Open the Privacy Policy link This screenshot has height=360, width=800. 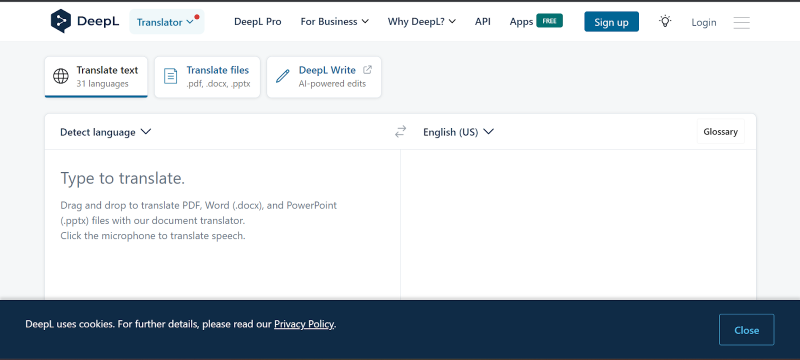(x=304, y=324)
